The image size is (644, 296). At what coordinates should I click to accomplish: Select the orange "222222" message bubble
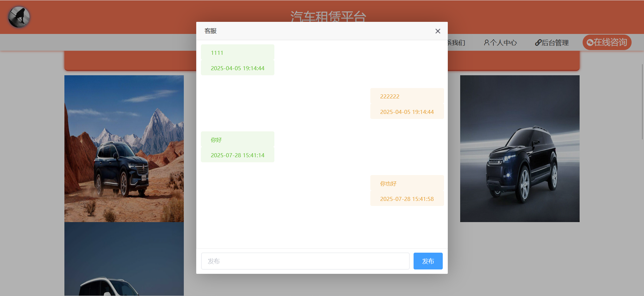pyautogui.click(x=407, y=96)
